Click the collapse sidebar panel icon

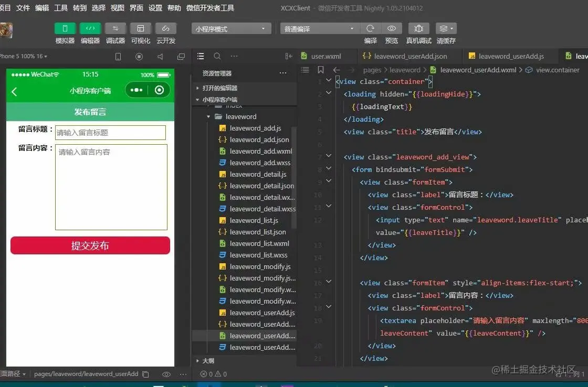tap(289, 56)
